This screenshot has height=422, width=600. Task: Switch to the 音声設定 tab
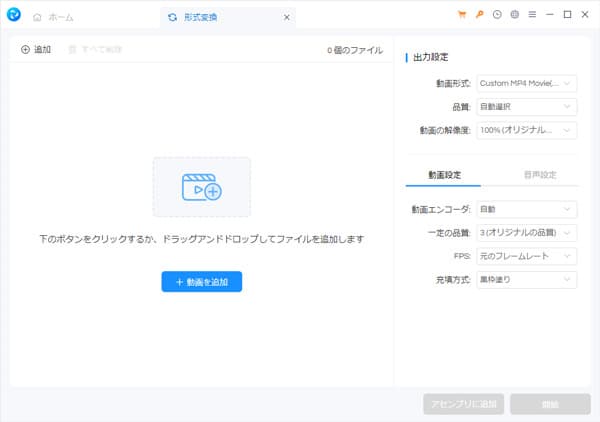[540, 175]
